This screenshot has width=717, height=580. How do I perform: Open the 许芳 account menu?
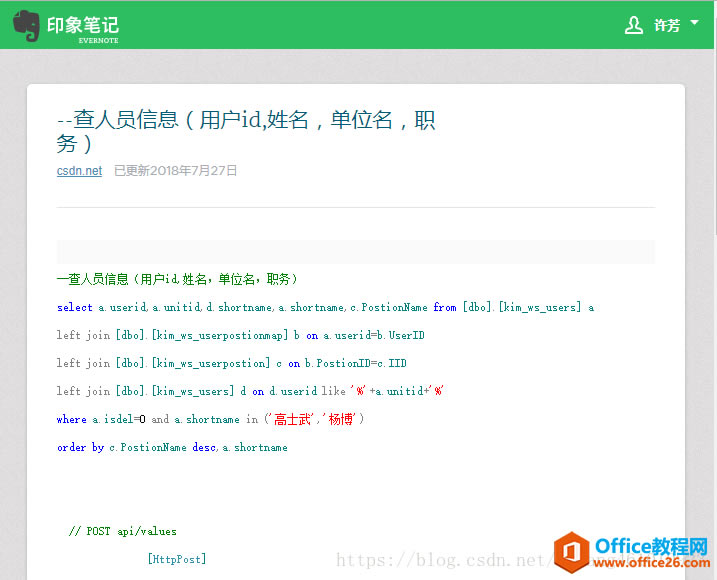(x=667, y=26)
